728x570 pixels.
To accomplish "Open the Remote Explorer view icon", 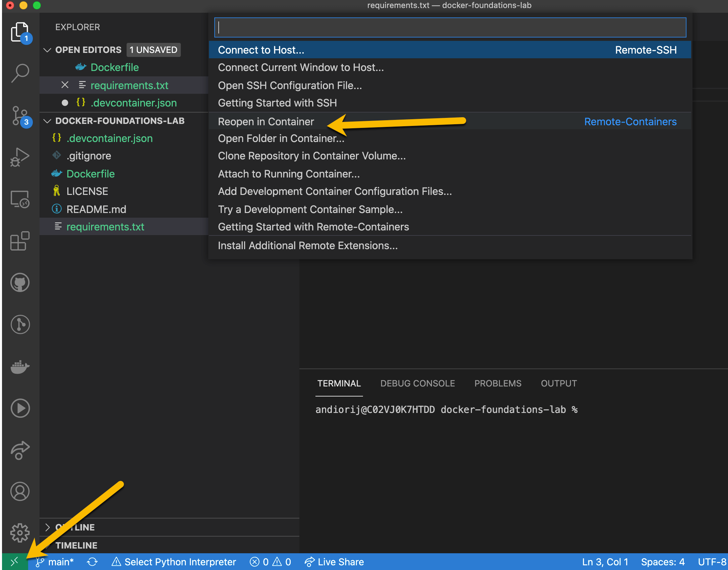I will click(20, 199).
